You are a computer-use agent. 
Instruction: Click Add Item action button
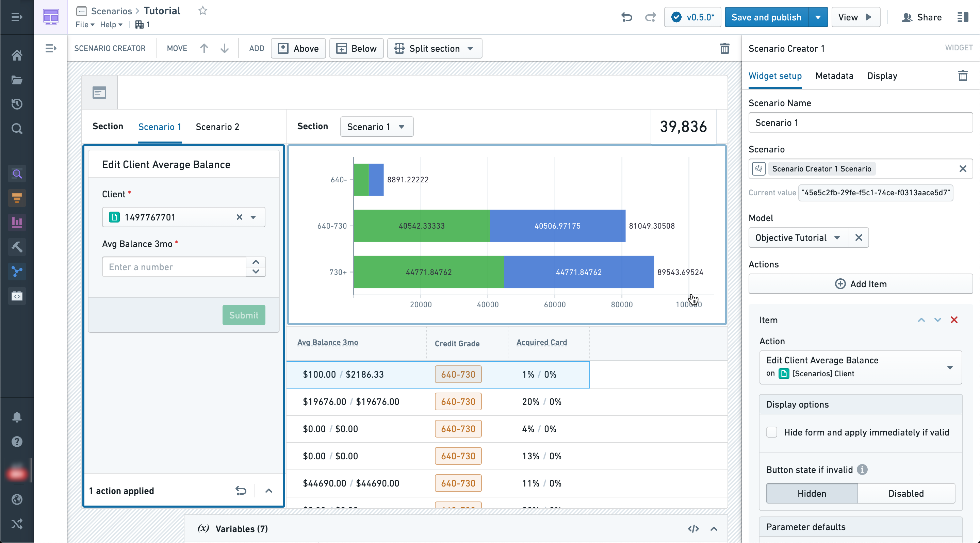tap(861, 283)
